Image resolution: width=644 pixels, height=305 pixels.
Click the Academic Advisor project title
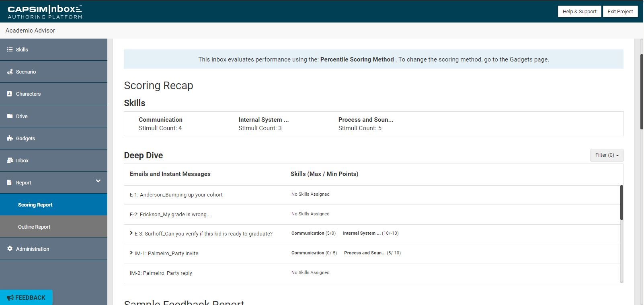coord(30,31)
